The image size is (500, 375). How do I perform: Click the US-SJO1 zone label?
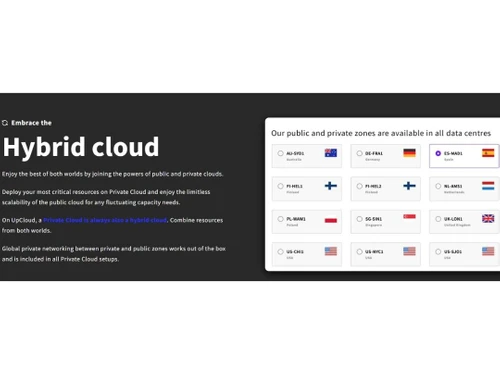(x=453, y=252)
